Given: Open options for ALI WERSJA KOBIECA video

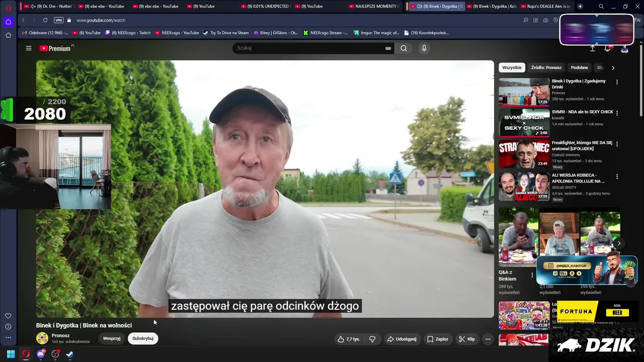Looking at the screenshot, I should tap(617, 176).
